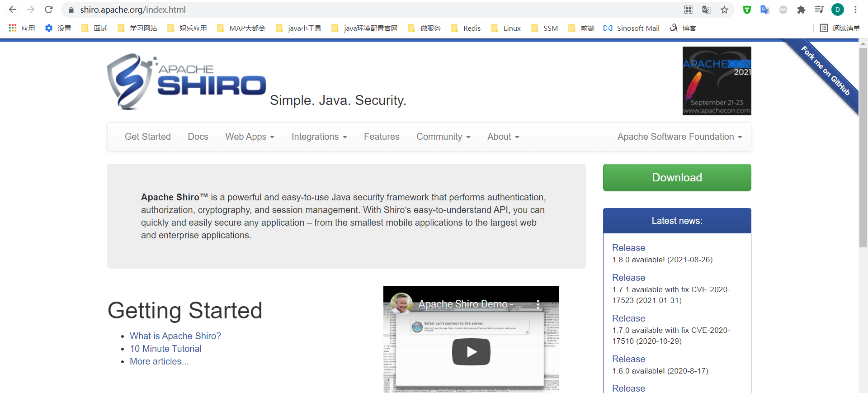Image resolution: width=868 pixels, height=393 pixels.
Task: Open the MAP大都会 bookmark folder
Action: 241,28
